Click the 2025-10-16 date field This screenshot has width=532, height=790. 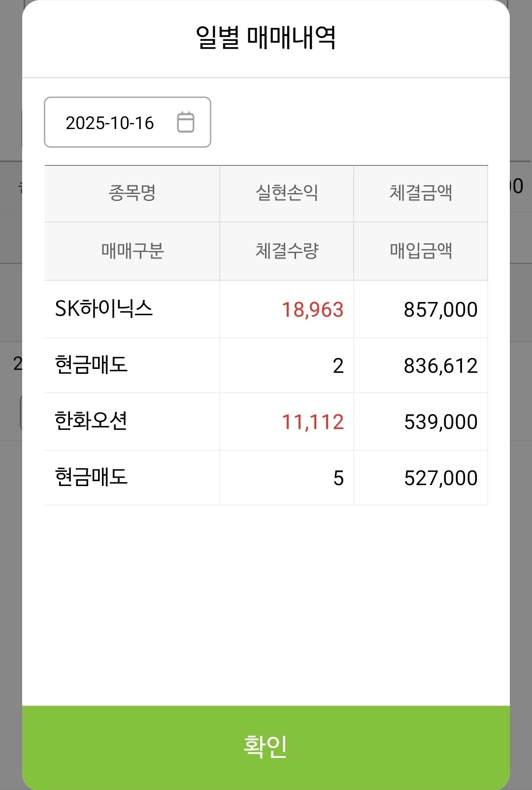[128, 122]
